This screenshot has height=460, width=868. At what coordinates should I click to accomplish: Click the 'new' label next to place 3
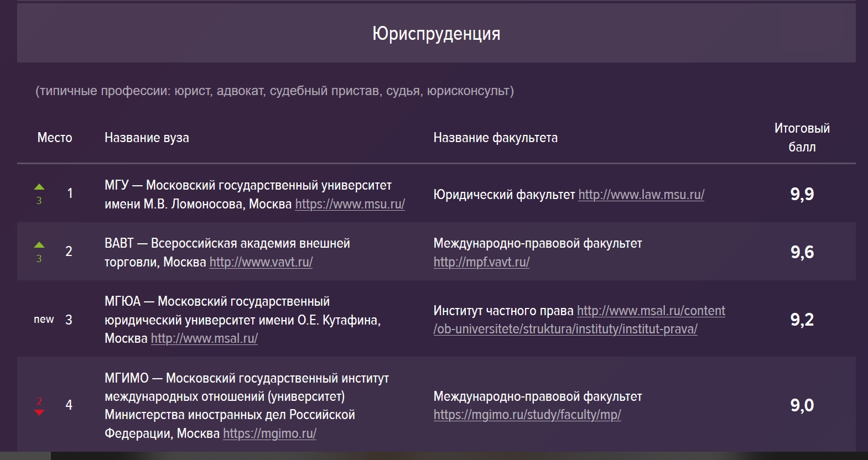pyautogui.click(x=44, y=320)
